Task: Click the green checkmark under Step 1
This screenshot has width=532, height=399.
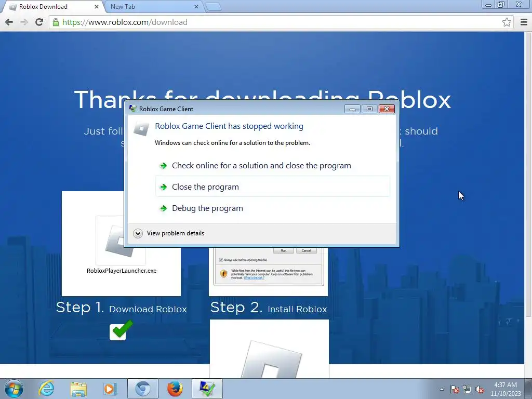Action: (x=121, y=329)
